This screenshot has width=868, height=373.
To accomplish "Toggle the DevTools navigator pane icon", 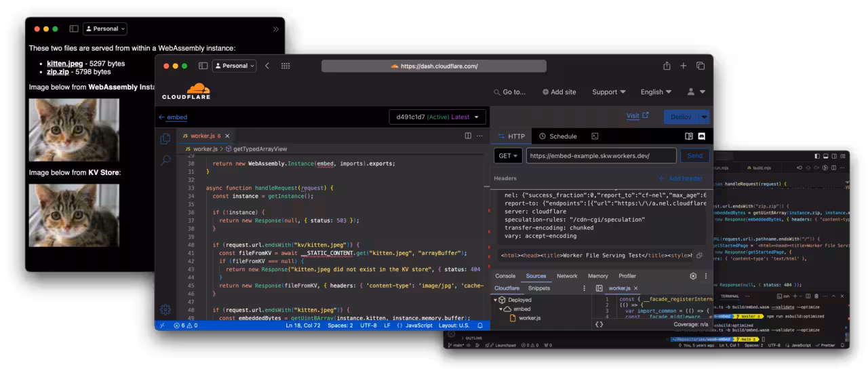I will click(x=599, y=288).
